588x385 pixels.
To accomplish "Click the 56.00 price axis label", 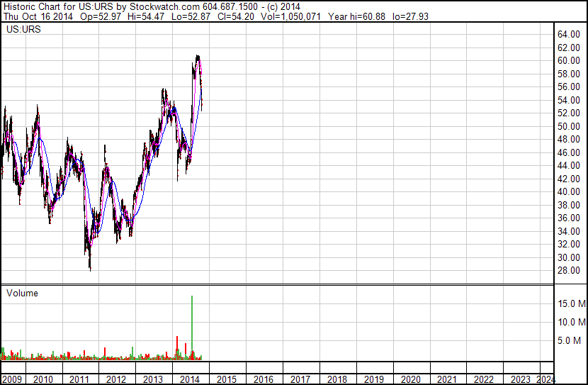I will pyautogui.click(x=569, y=87).
